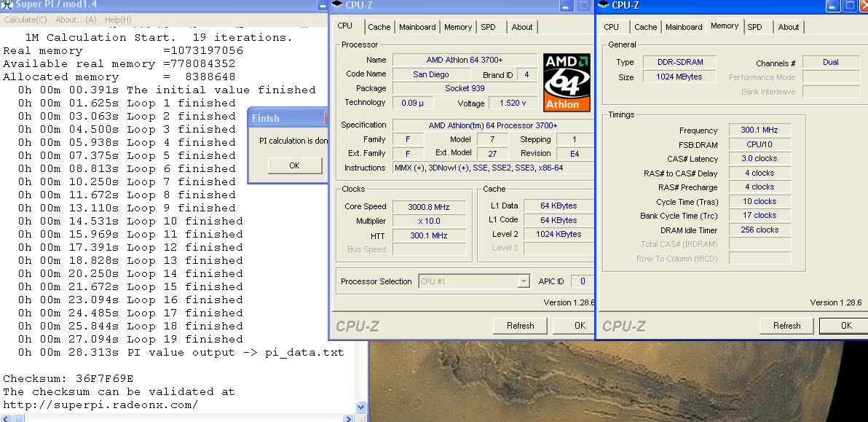Open the About tab in the CPU-Z processor window
This screenshot has height=422, width=868.
(x=522, y=27)
